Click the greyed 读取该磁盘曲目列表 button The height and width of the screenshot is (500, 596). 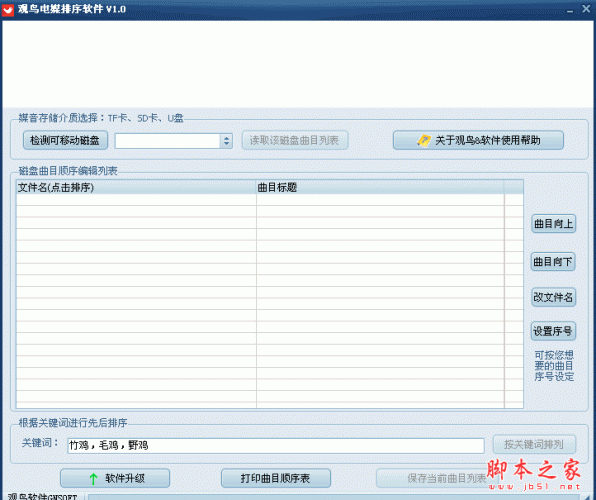295,140
